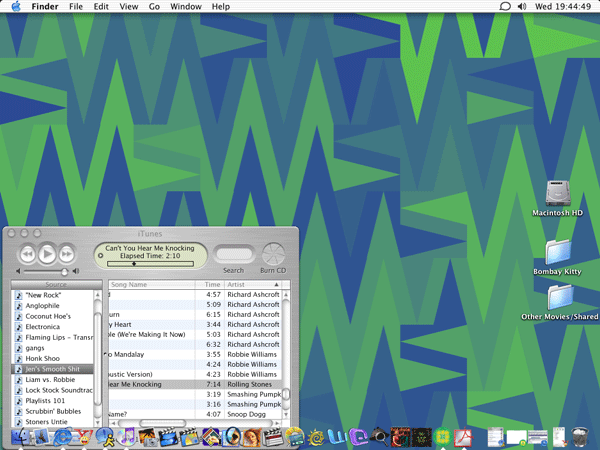The width and height of the screenshot is (600, 450).
Task: Launch Sherlock magnifier from the Dock
Action: click(380, 437)
